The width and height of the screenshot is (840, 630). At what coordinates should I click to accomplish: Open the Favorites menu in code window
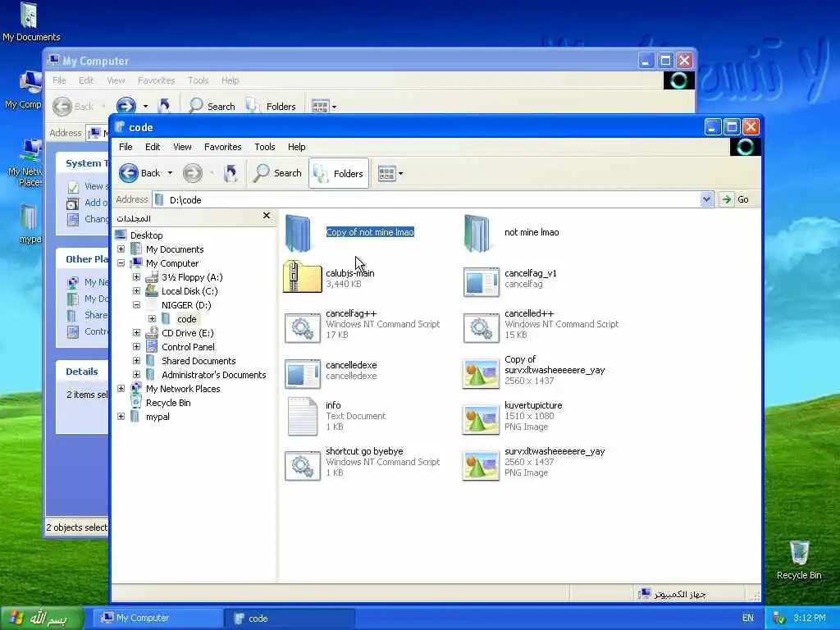tap(223, 147)
